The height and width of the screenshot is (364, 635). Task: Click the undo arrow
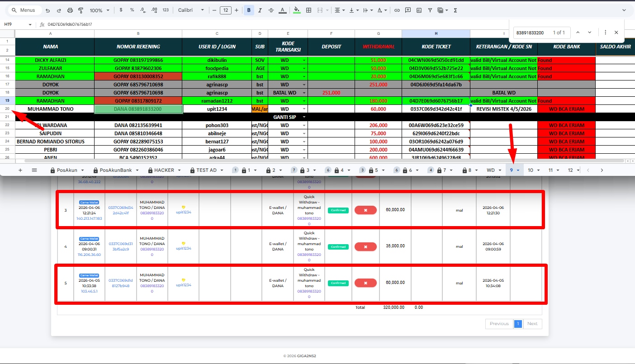[47, 10]
